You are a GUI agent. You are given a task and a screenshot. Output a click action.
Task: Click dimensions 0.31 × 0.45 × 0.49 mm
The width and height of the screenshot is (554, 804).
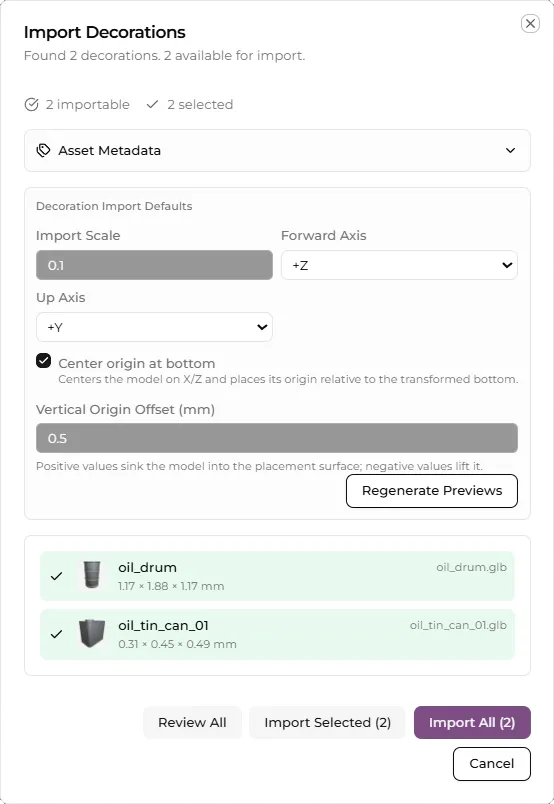tap(177, 644)
